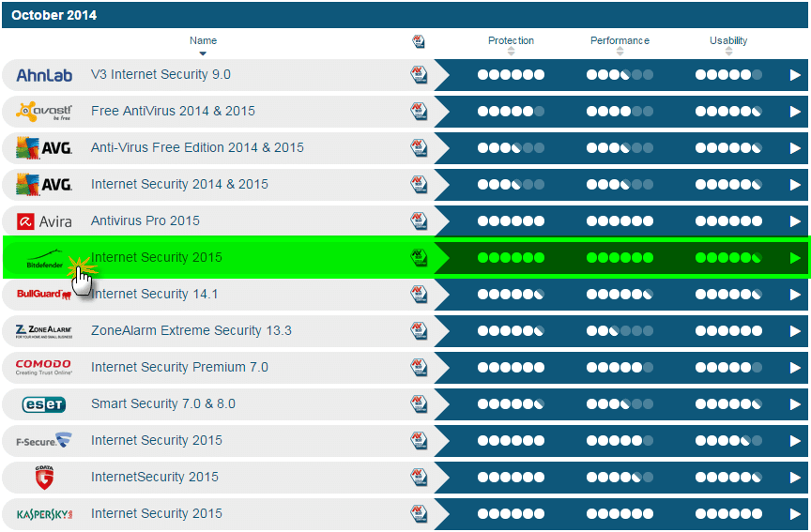Sort the list by Name column
Image resolution: width=811 pixels, height=532 pixels.
pos(203,45)
